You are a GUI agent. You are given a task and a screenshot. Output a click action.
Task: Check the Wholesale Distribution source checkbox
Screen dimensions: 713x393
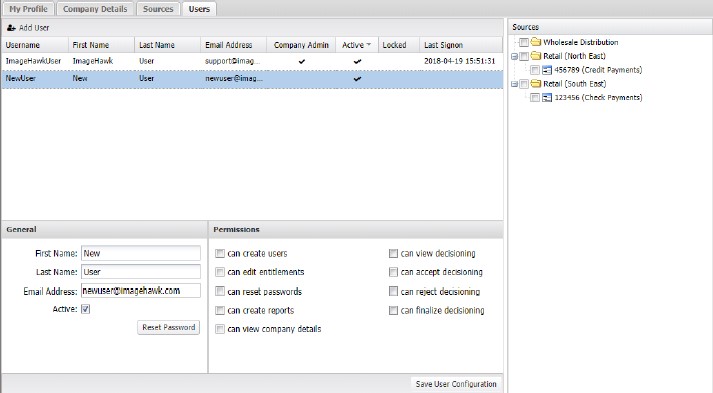524,42
